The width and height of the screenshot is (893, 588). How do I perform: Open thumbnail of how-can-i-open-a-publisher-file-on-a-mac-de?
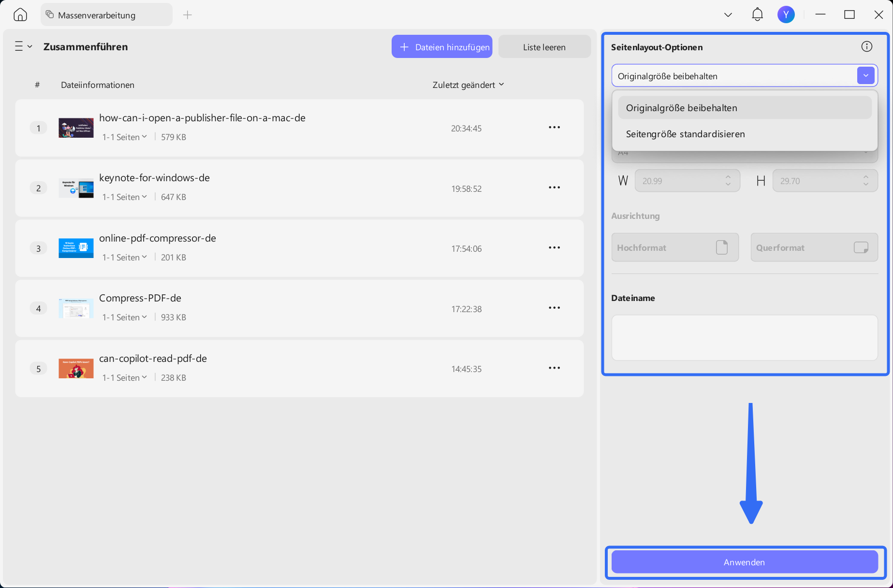click(76, 128)
